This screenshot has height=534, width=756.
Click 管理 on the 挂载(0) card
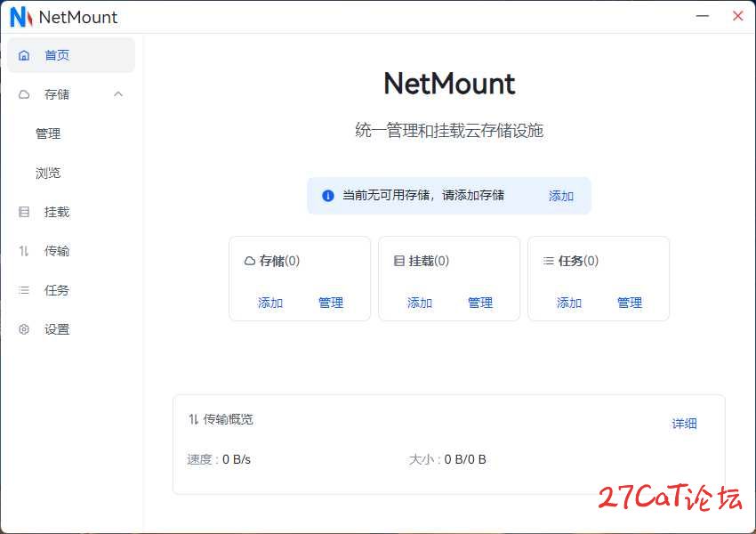pyautogui.click(x=480, y=303)
